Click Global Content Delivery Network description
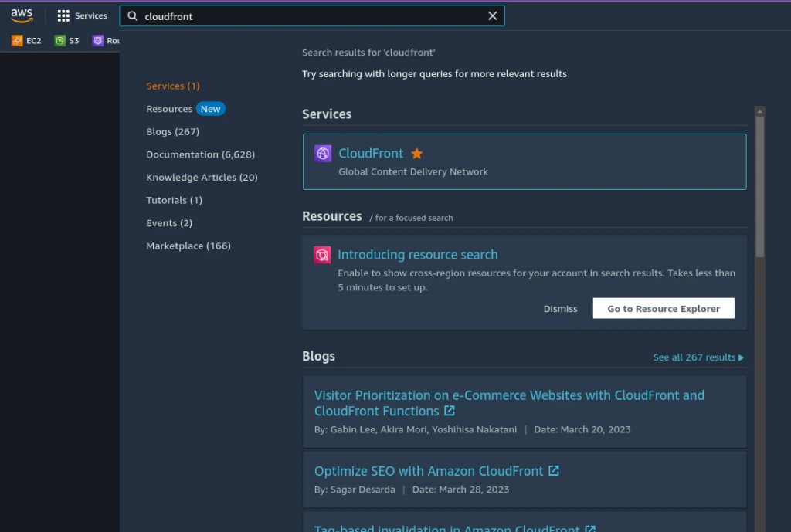The image size is (791, 532). pos(413,172)
